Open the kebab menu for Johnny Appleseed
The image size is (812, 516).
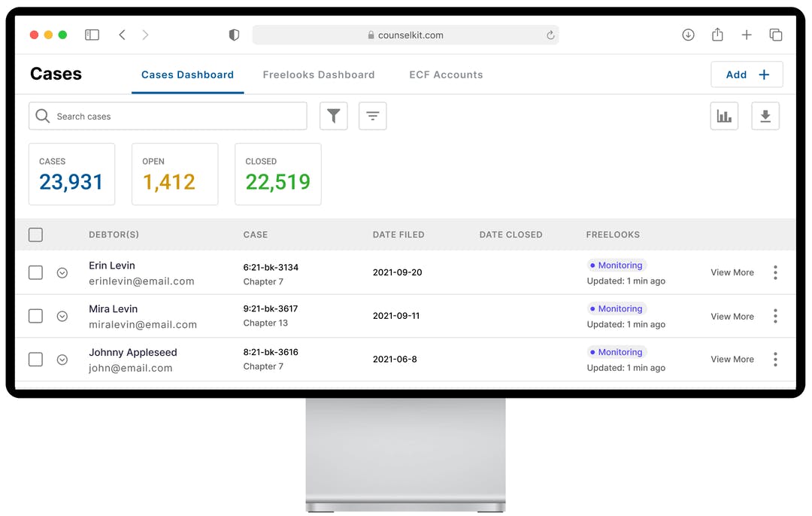point(775,359)
